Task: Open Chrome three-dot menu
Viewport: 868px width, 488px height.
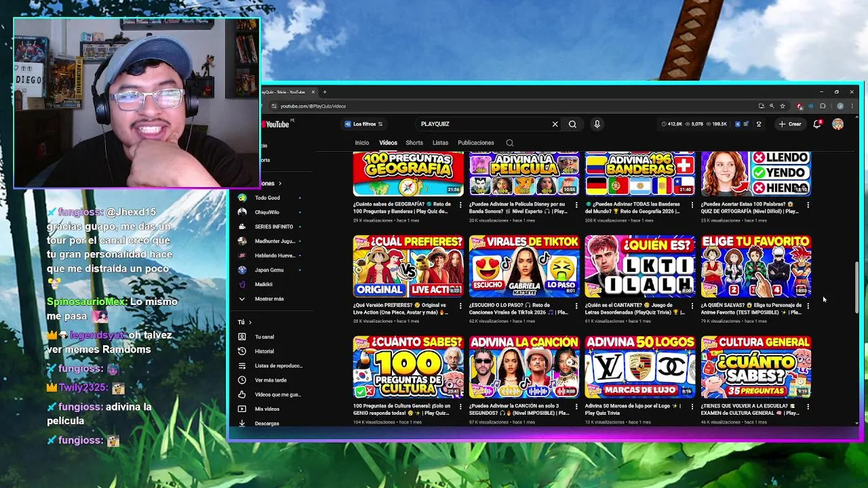Action: 852,106
